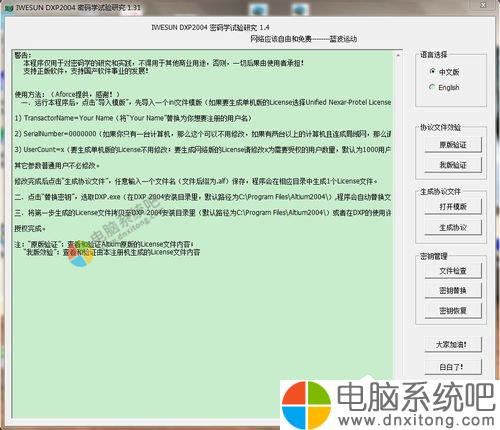The image size is (500, 430).
Task: Click the 其它参数普通用户不必修改 line
Action: (57, 165)
